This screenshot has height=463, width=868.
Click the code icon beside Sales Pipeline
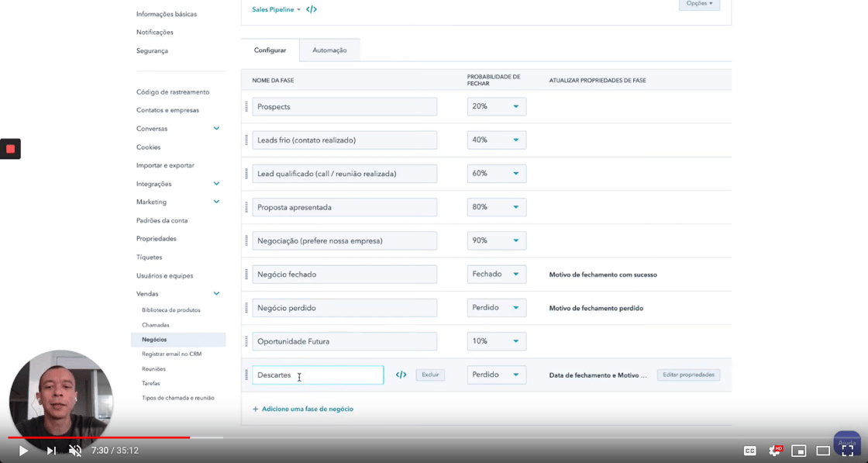pyautogui.click(x=312, y=9)
